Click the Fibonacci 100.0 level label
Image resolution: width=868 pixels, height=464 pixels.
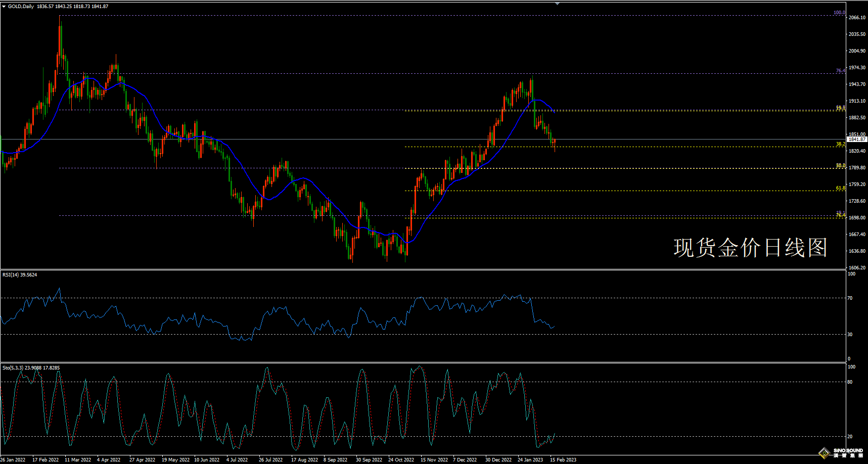839,13
